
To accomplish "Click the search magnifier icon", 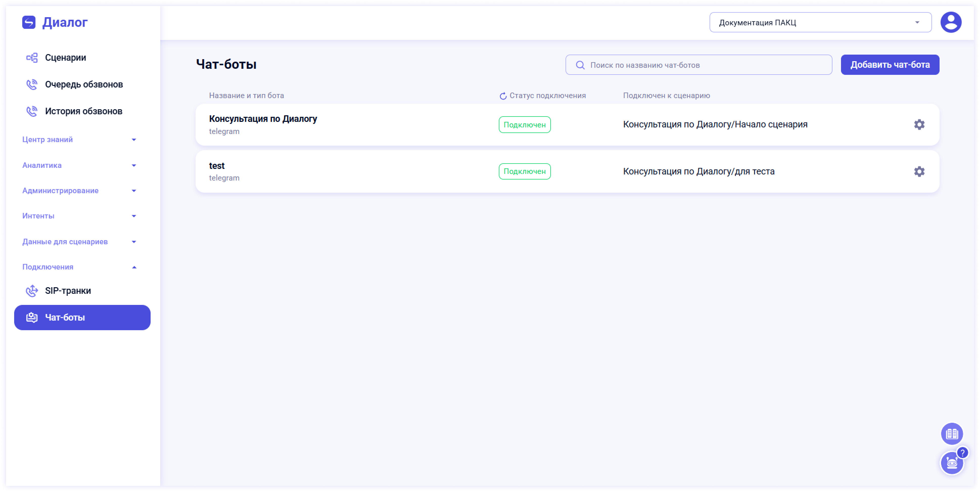I will coord(580,65).
